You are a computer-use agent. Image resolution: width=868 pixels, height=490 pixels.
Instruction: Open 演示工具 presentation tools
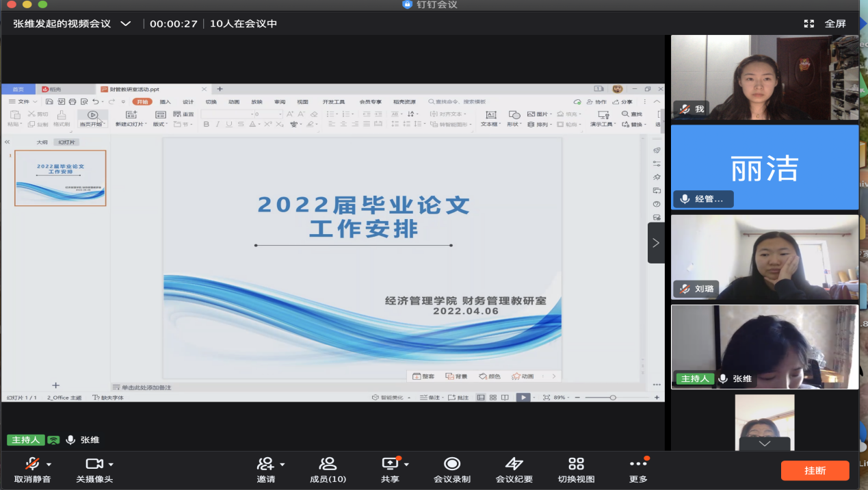click(603, 118)
